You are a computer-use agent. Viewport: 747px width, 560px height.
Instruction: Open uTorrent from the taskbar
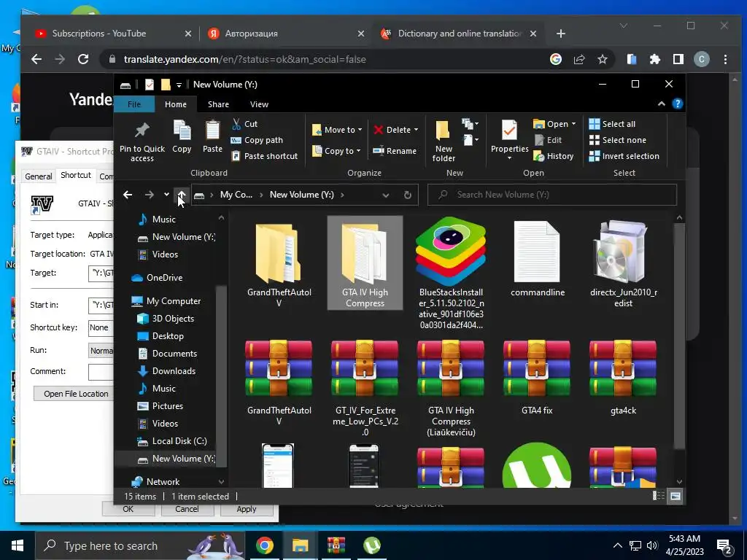point(371,545)
